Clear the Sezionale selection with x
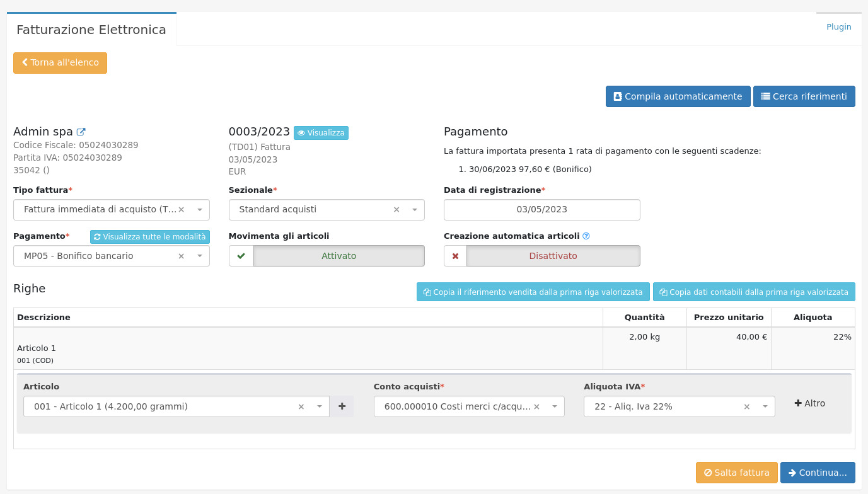Viewport: 868px width, 494px height. click(396, 210)
